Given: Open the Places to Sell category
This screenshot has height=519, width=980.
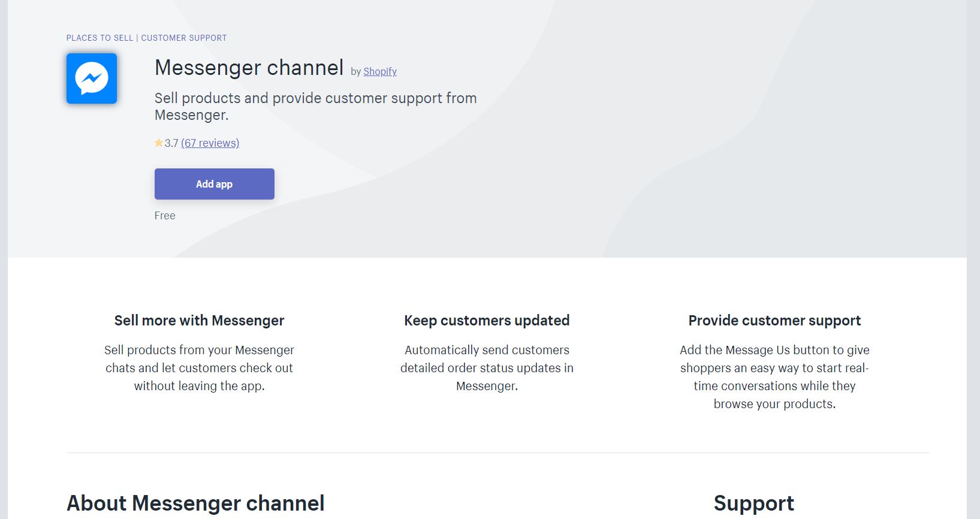Looking at the screenshot, I should tap(99, 38).
